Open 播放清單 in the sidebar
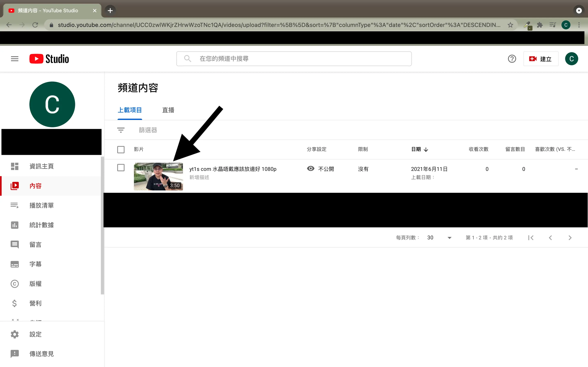 coord(41,205)
